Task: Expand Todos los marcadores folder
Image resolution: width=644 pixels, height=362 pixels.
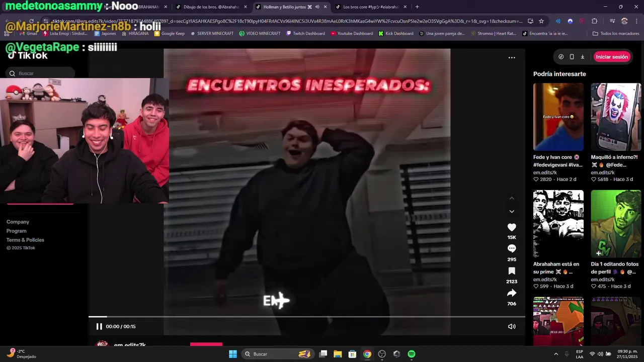Action: [x=615, y=34]
